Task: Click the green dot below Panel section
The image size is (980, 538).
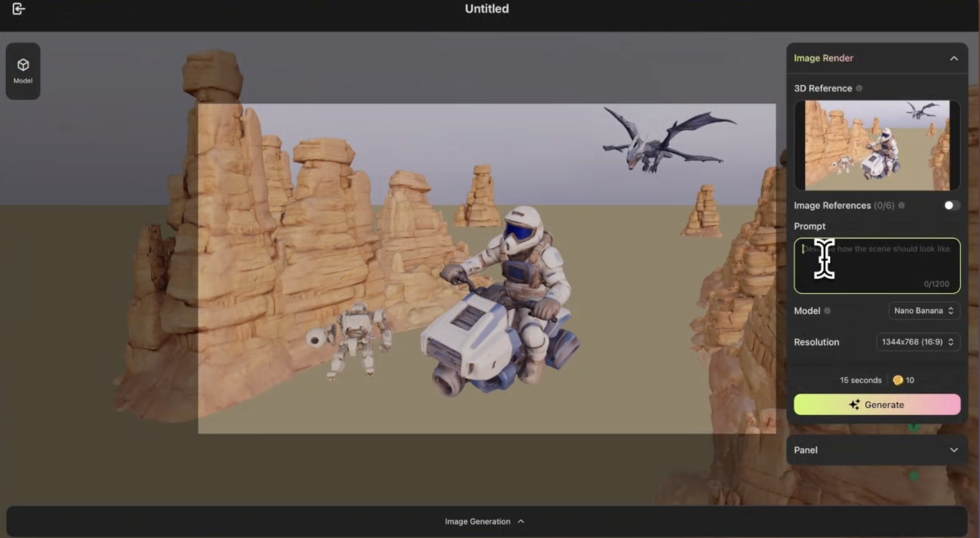Action: (x=914, y=476)
